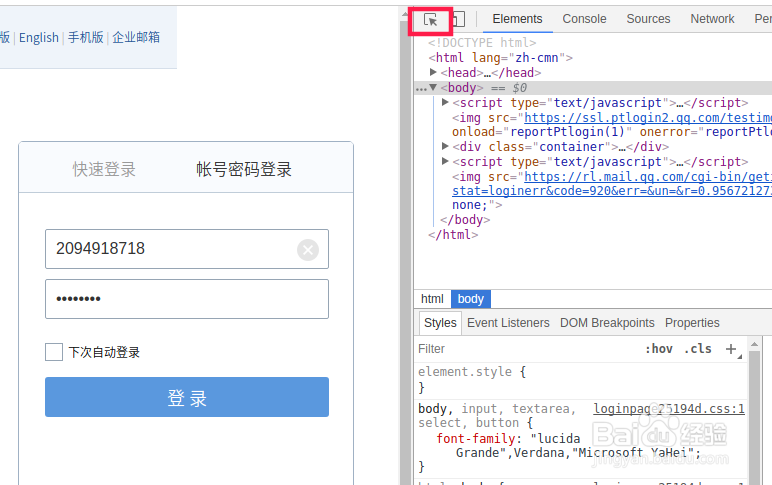Screen dimensions: 772x485
Task: Click the onload reportPtlogin(1) attribute
Action: coord(542,132)
